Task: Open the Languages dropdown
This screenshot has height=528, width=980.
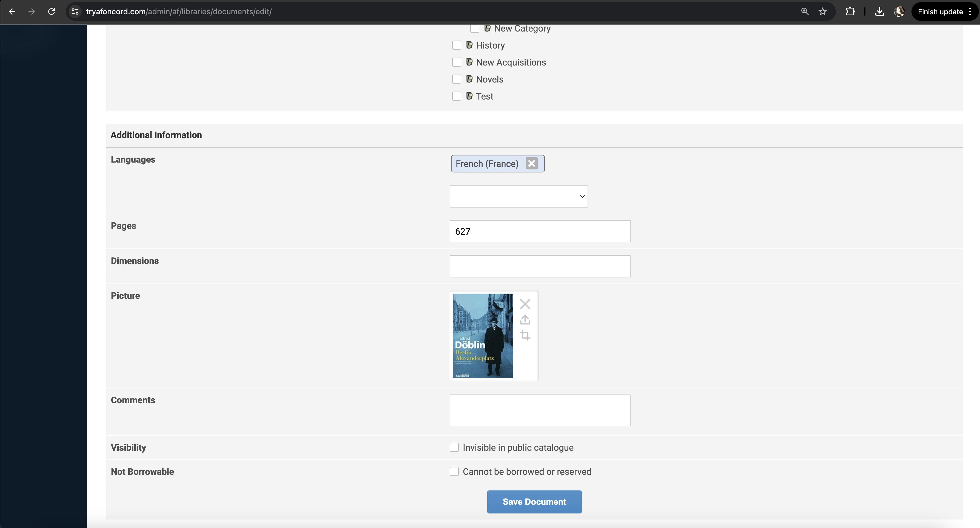Action: tap(518, 196)
